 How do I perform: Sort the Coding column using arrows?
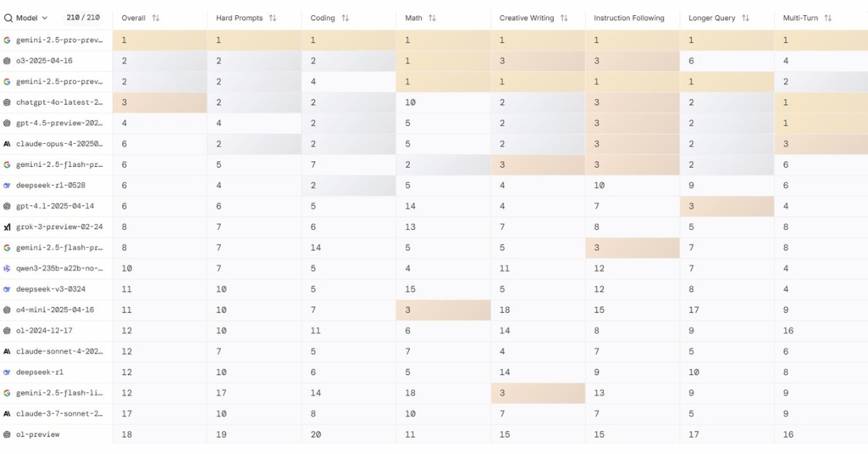pyautogui.click(x=345, y=18)
